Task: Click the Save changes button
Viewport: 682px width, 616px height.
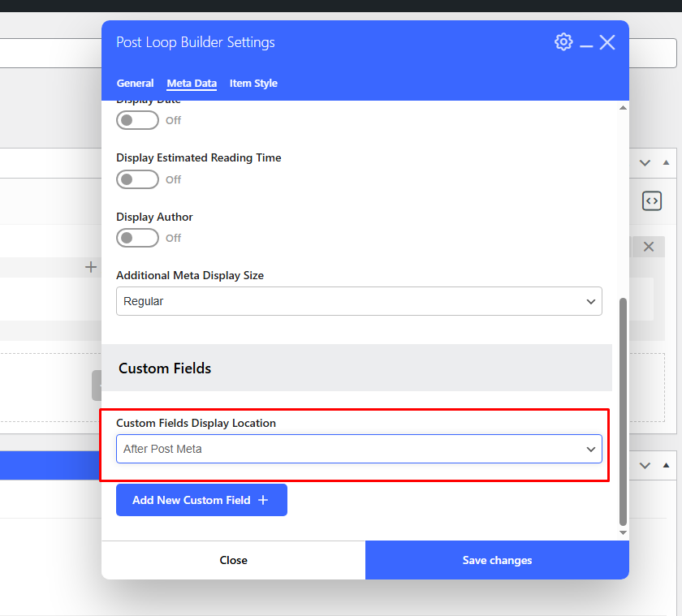Action: click(x=497, y=560)
